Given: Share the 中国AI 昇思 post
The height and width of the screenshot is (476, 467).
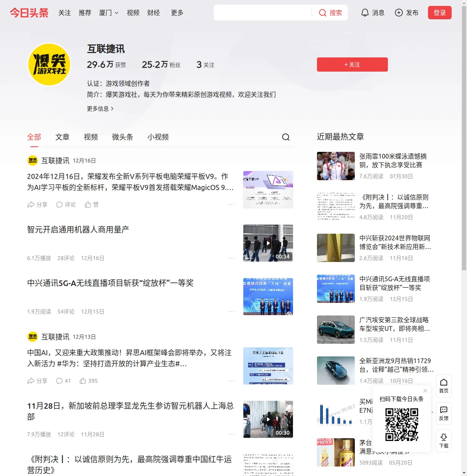Looking at the screenshot, I should [x=37, y=381].
